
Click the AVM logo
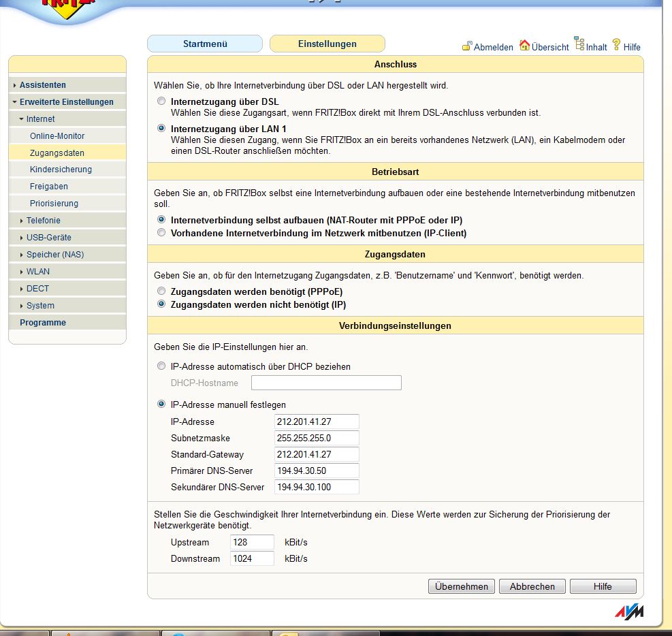[x=629, y=611]
